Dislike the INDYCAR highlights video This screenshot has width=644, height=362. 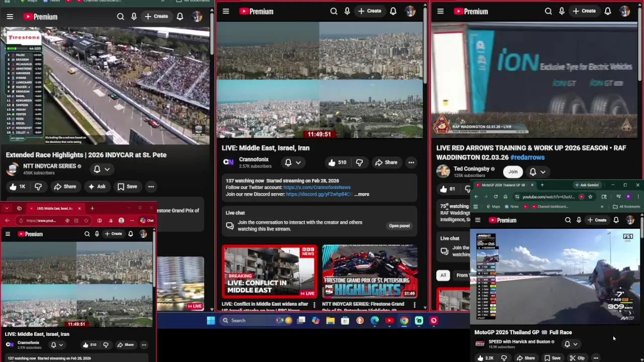[38, 187]
